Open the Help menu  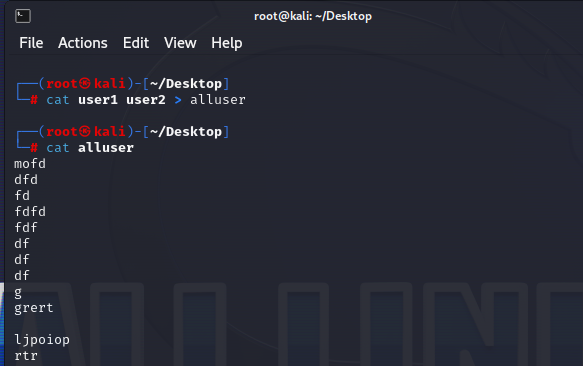pyautogui.click(x=227, y=43)
